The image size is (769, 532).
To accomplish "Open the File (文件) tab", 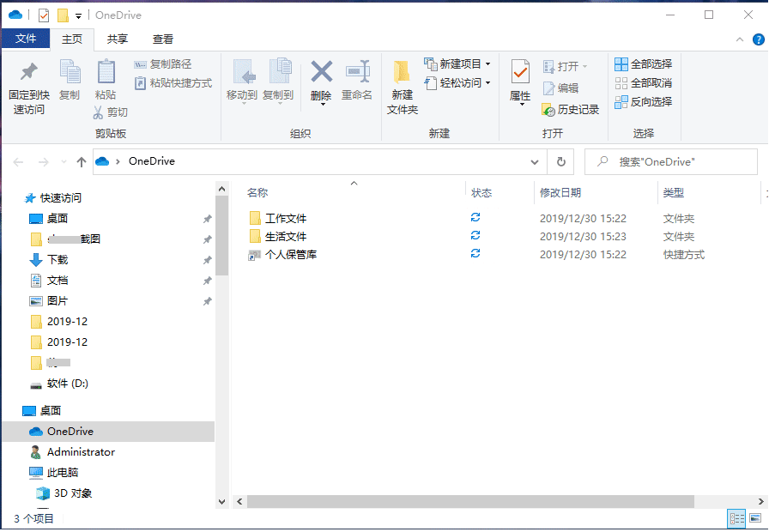I will (26, 39).
